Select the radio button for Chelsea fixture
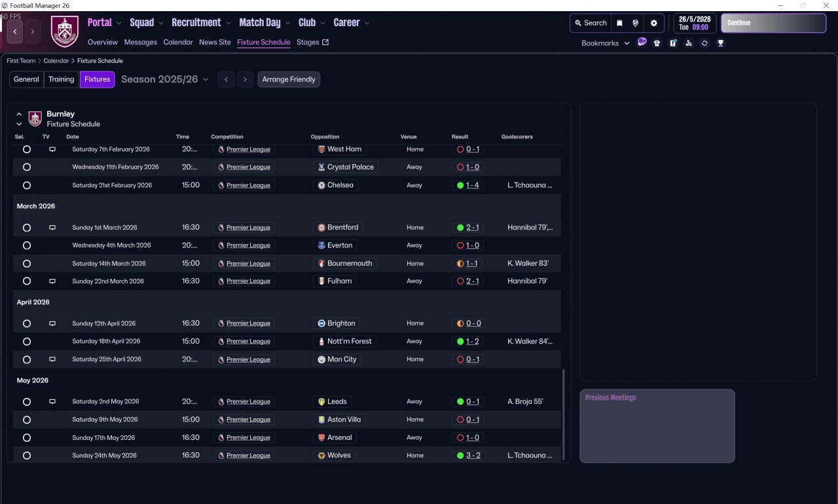The height and width of the screenshot is (504, 838). pyautogui.click(x=27, y=185)
